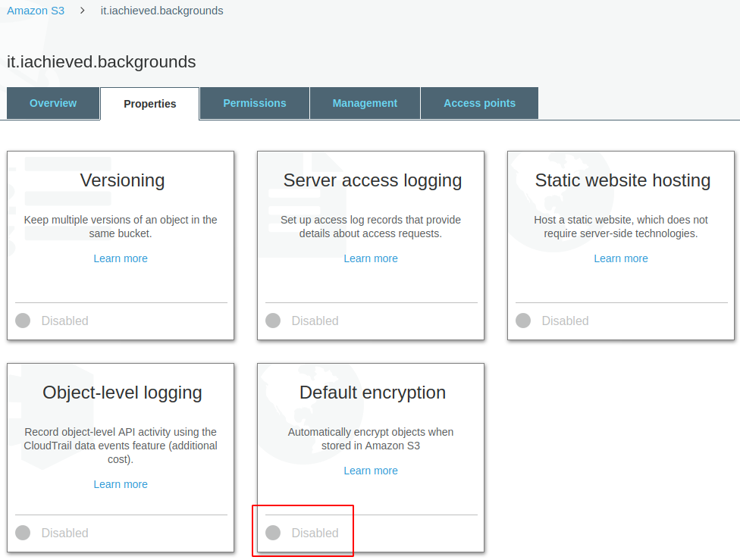The width and height of the screenshot is (740, 560).
Task: Click the Default encryption description text
Action: (x=371, y=439)
